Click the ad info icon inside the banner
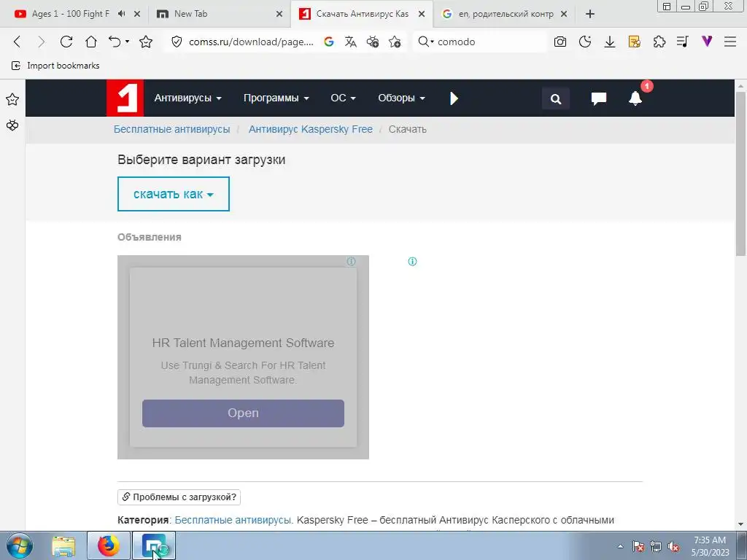747x560 pixels. tap(351, 261)
